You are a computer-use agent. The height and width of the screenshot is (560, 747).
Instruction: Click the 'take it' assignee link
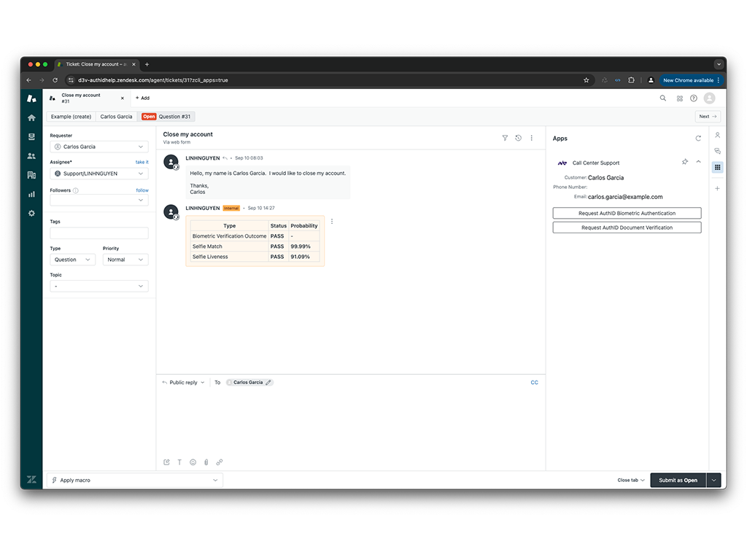pyautogui.click(x=142, y=162)
